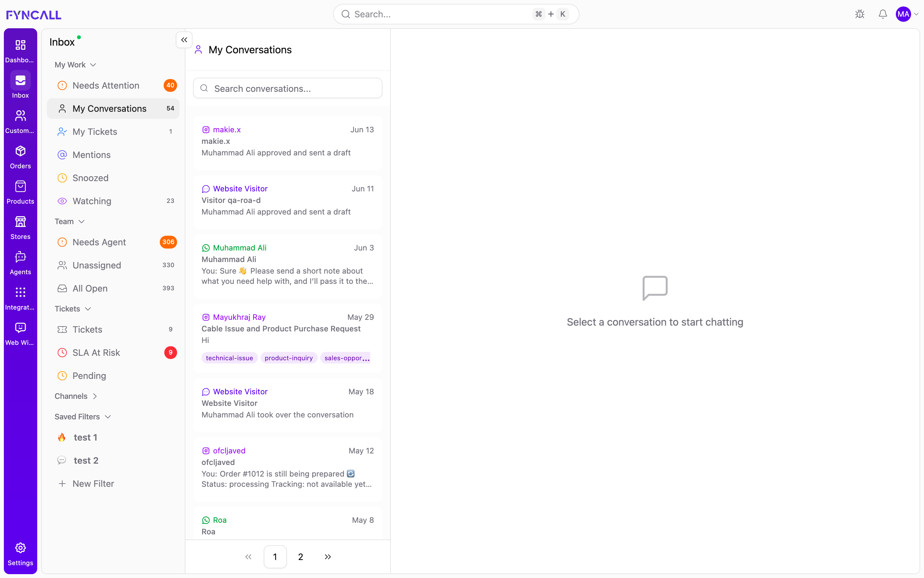Collapse the Saved Filters section
The image size is (924, 578).
[x=82, y=417]
